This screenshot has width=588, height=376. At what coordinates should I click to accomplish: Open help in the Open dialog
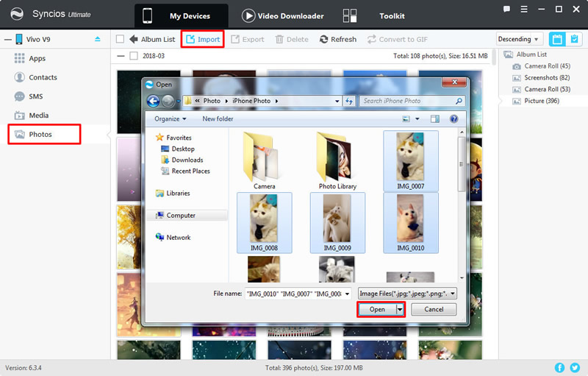(453, 119)
